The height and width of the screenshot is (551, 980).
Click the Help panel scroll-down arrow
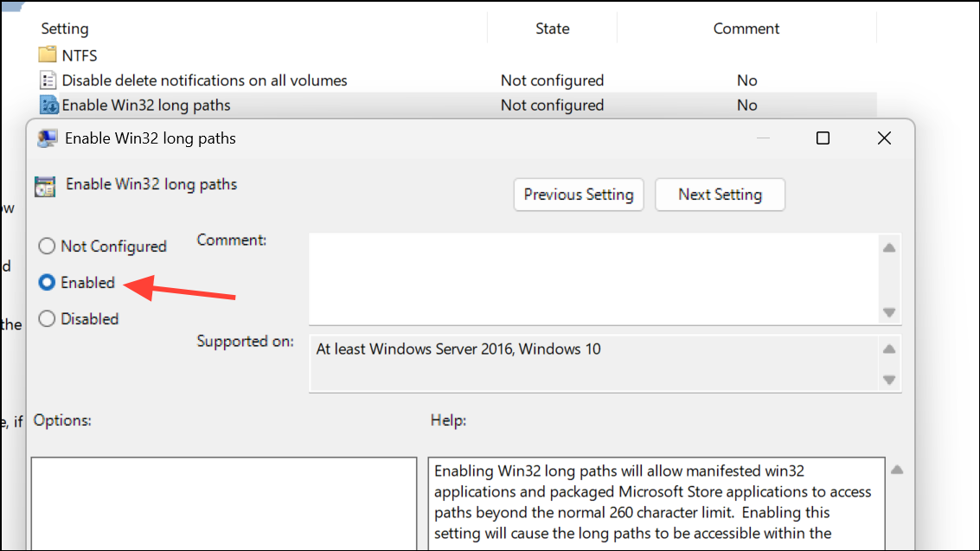click(x=897, y=545)
